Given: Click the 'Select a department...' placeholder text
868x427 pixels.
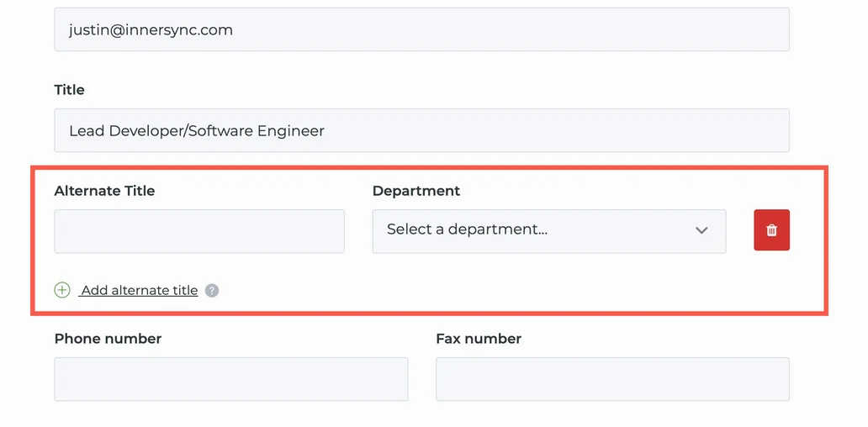Looking at the screenshot, I should click(467, 229).
